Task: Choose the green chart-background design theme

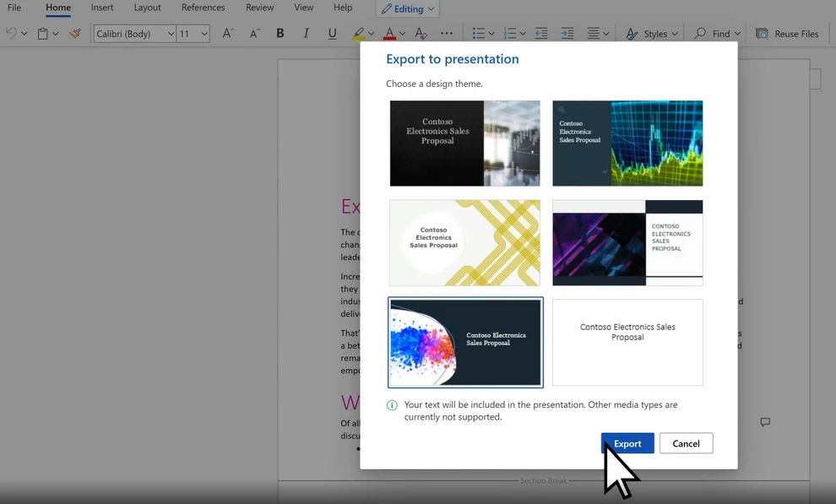Action: point(627,144)
